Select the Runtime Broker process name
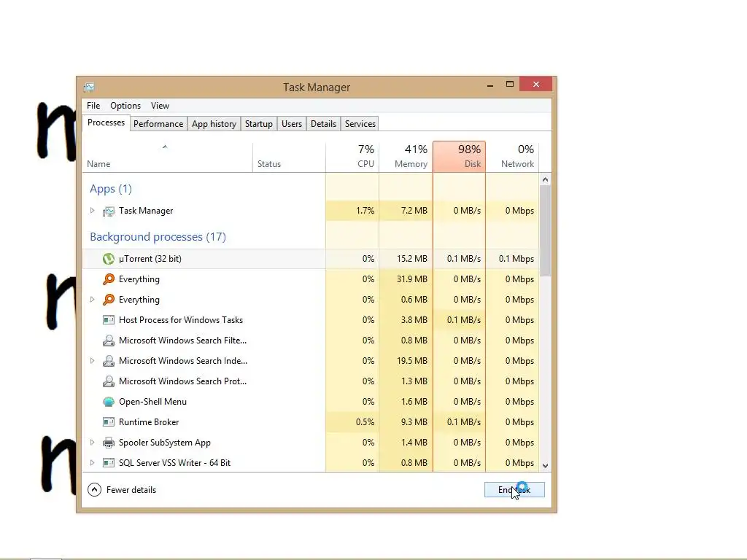747x560 pixels. pyautogui.click(x=149, y=422)
